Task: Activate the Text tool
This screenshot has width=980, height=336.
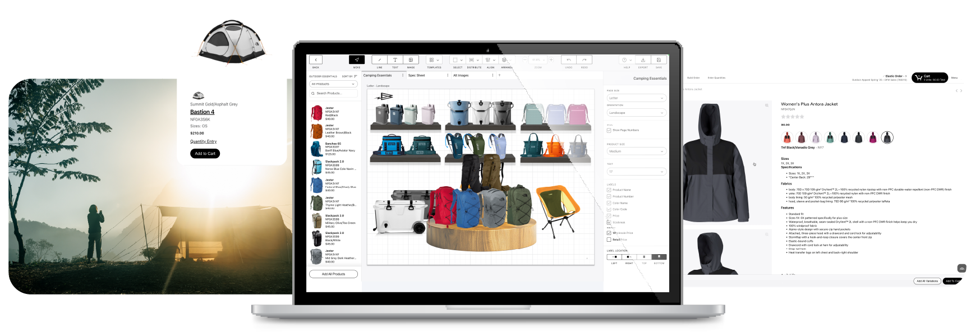Action: (395, 60)
